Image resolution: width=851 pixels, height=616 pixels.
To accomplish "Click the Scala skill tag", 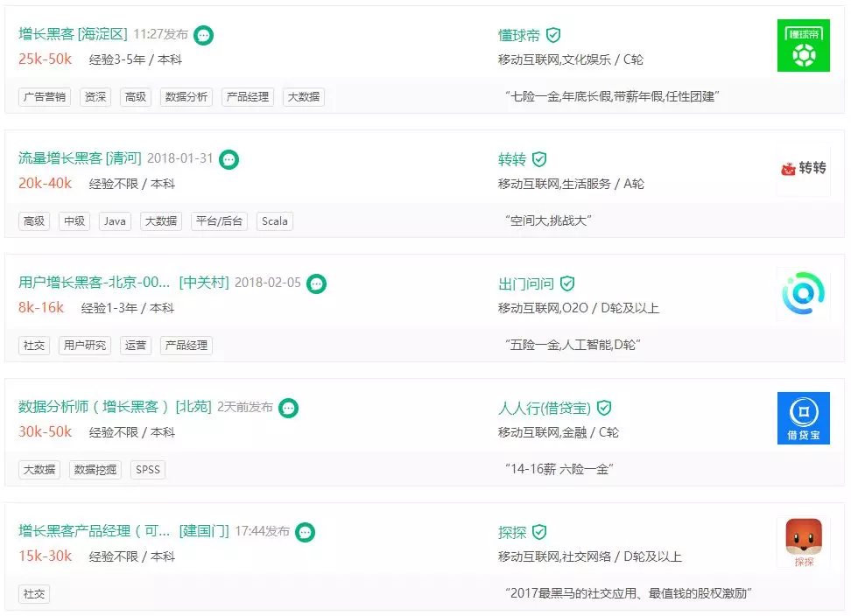I will 275,221.
